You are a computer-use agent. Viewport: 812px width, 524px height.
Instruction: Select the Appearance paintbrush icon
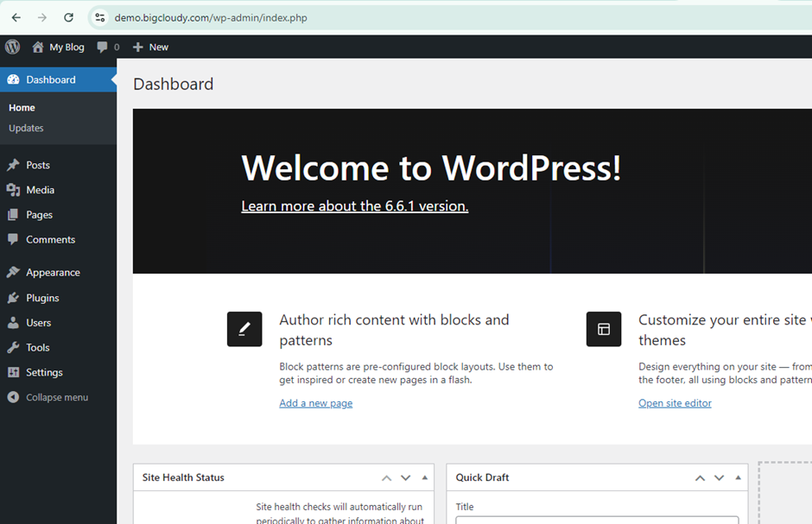coord(15,272)
